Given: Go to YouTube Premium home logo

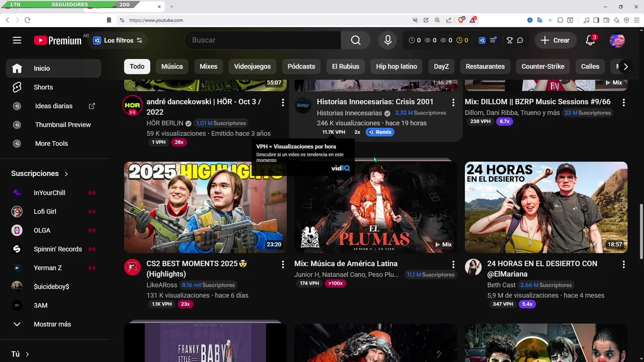Looking at the screenshot, I should [58, 40].
